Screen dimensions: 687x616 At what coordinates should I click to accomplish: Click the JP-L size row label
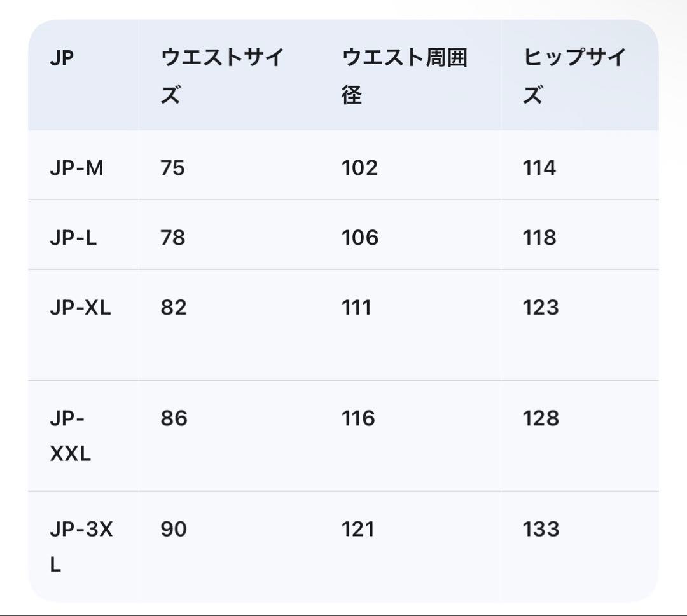tap(73, 238)
